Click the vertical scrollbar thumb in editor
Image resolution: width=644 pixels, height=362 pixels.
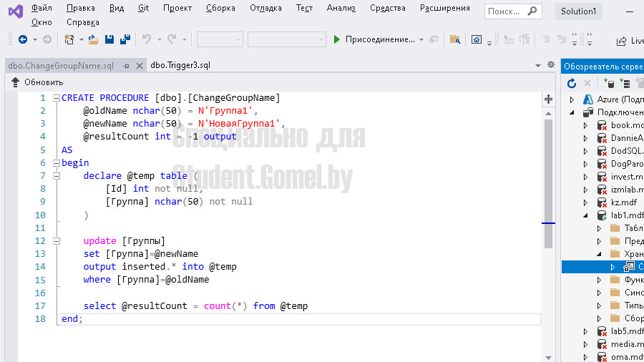pyautogui.click(x=548, y=184)
